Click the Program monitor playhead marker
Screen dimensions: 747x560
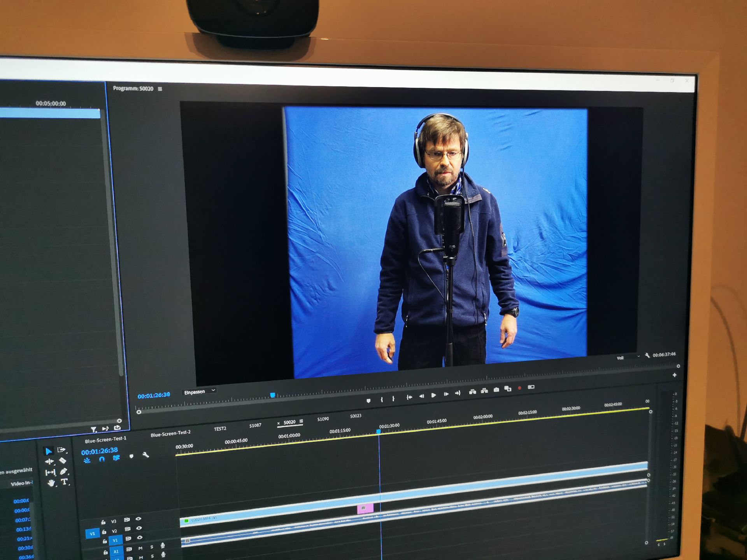click(273, 395)
